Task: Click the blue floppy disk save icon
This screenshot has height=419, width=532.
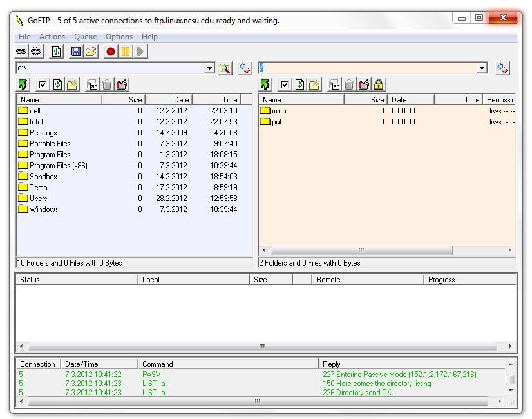Action: pyautogui.click(x=76, y=52)
